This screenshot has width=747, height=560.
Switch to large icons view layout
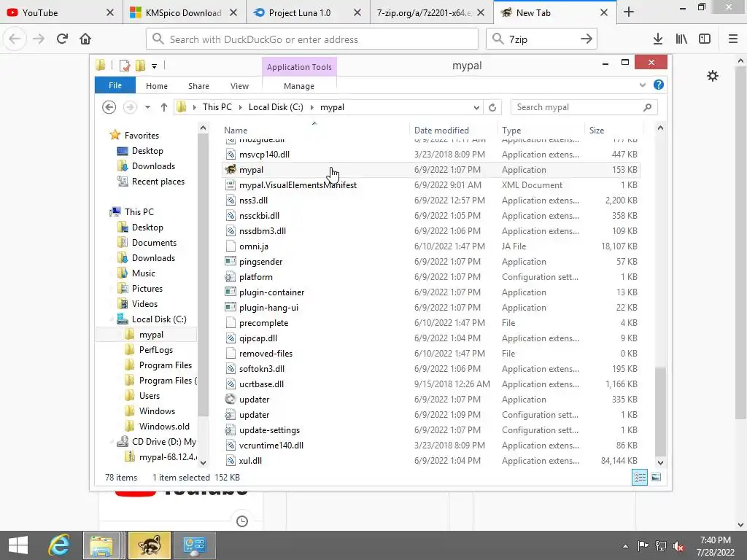tap(656, 477)
